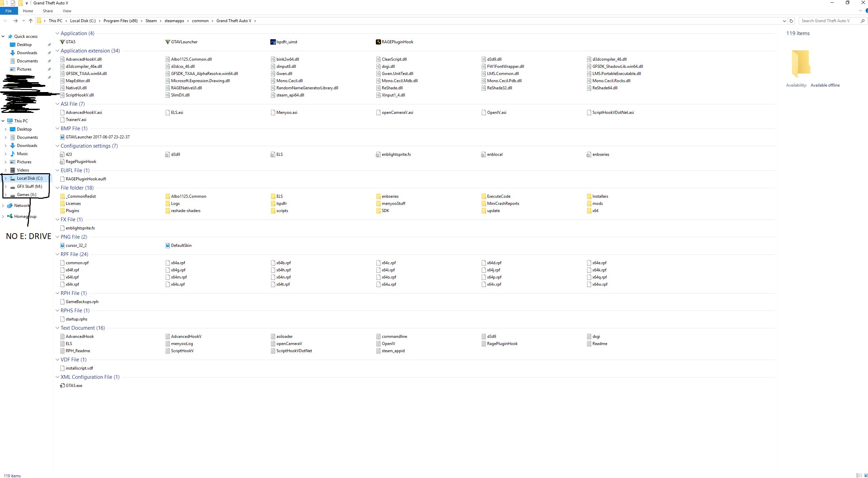Open the mods folder icon
868x478 pixels.
(589, 204)
